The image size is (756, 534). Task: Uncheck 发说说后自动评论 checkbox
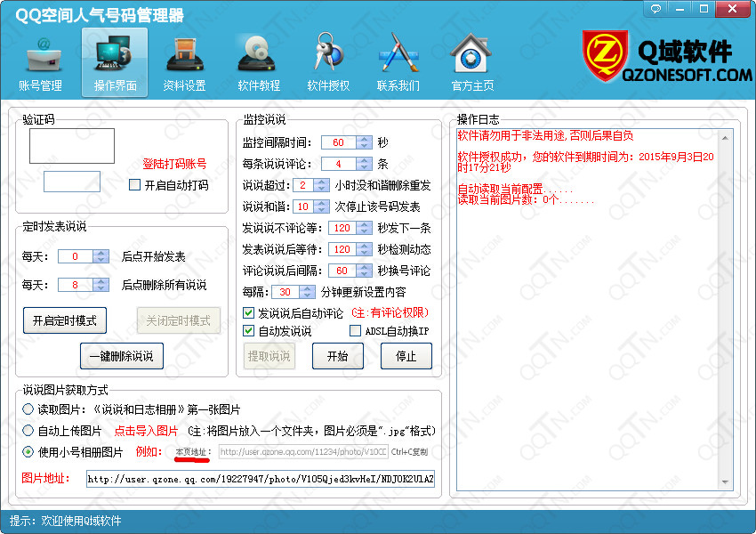point(249,312)
